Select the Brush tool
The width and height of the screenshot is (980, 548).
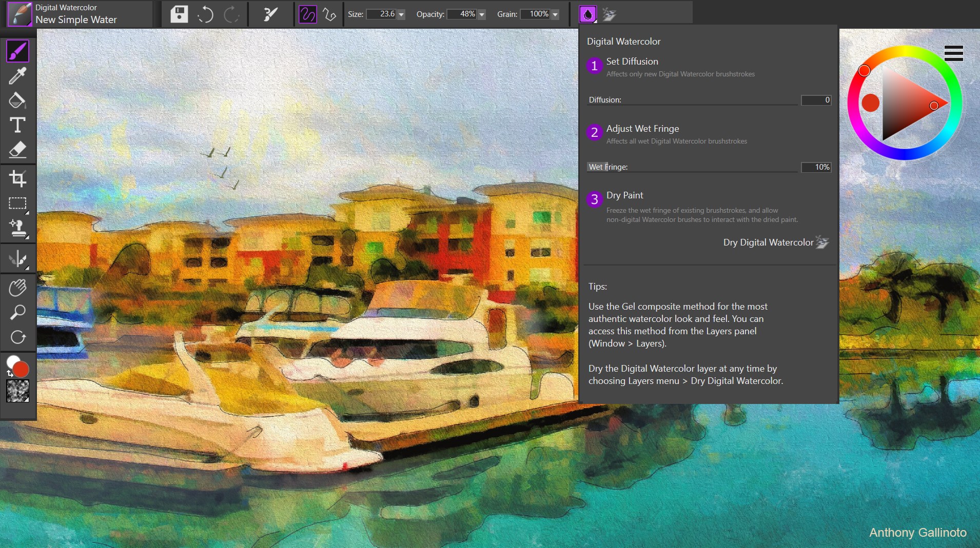coord(18,50)
